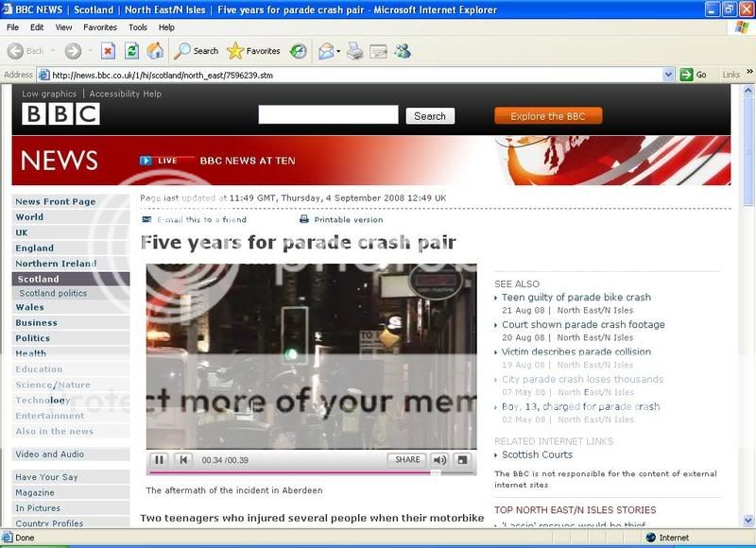756x548 pixels.
Task: Click the page scrollbar down arrow
Action: point(748,521)
